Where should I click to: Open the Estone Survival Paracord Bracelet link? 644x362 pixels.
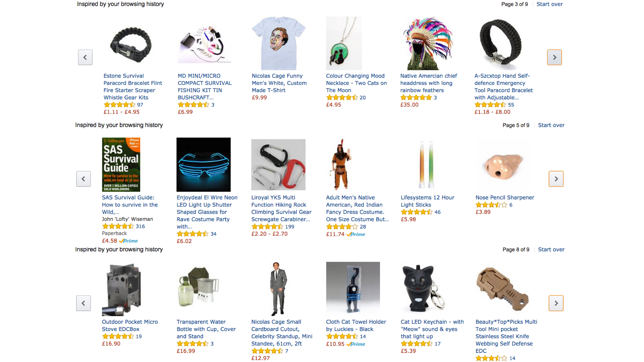point(132,86)
